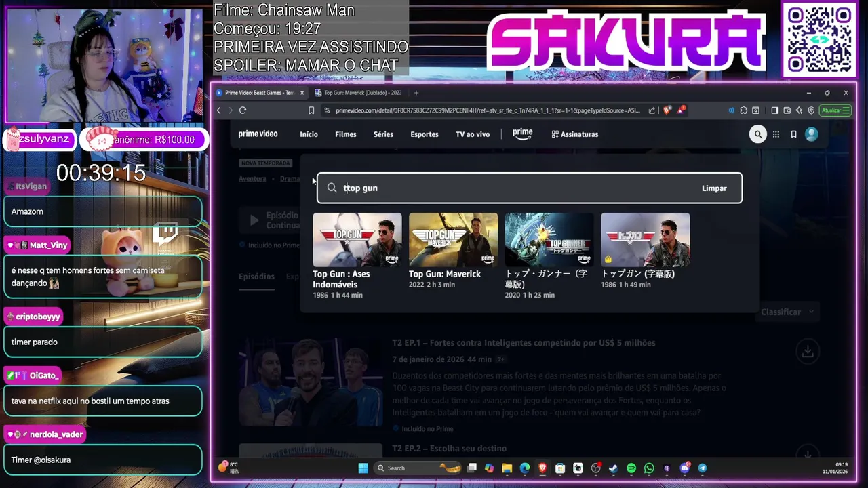868x488 pixels.
Task: Download episode T2 EP.1
Action: 808,352
